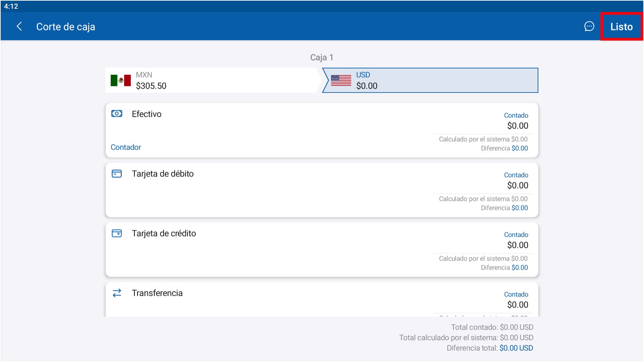Tap the Tarjeta de crédito card icon
644x362 pixels.
tap(117, 233)
